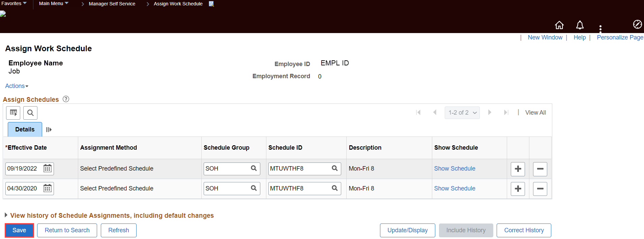Click the Effective Date field showing 04/30/2020

tap(24, 188)
